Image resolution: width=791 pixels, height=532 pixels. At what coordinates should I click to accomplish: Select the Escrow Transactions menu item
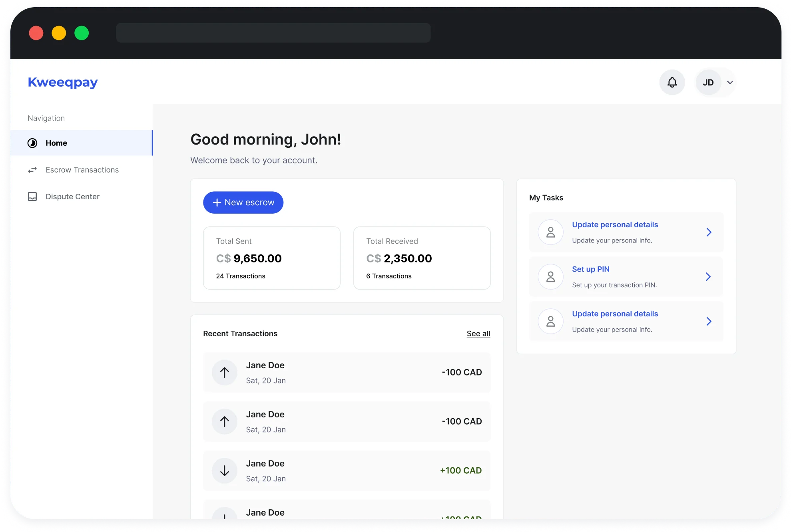coord(82,170)
